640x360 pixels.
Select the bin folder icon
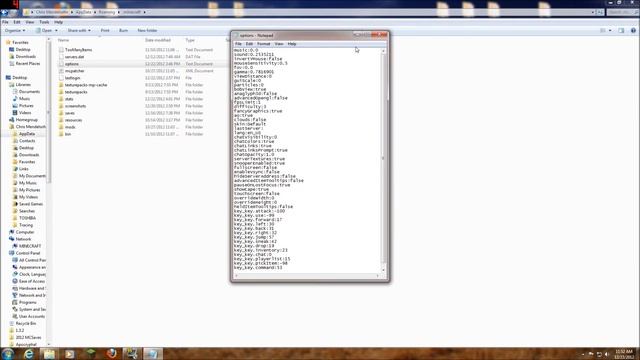61,134
